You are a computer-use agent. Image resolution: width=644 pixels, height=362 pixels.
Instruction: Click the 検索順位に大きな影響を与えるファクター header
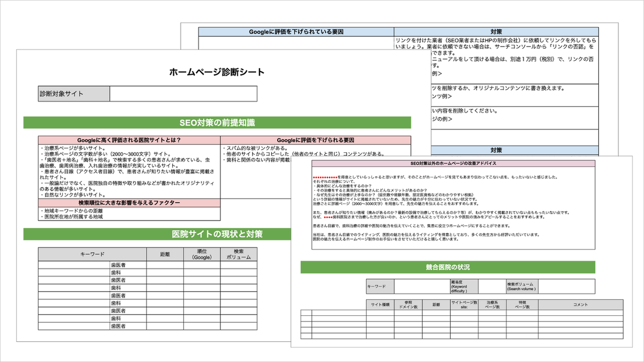click(x=129, y=203)
